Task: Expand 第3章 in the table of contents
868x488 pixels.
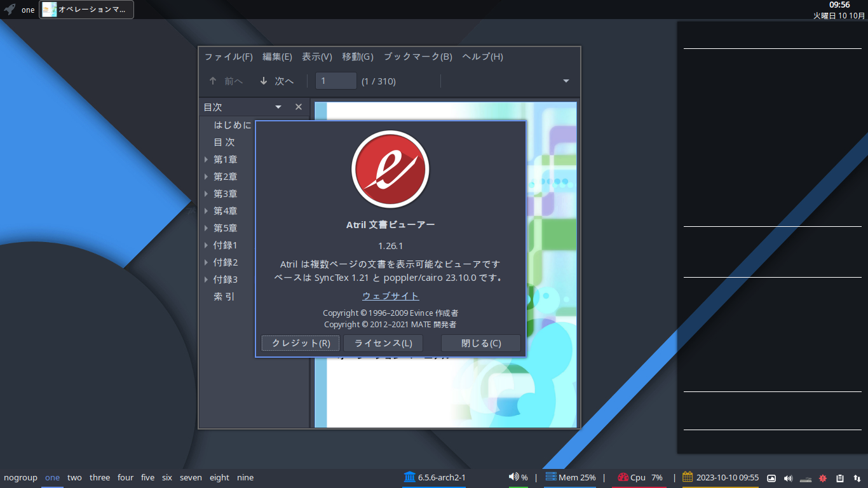Action: coord(207,194)
